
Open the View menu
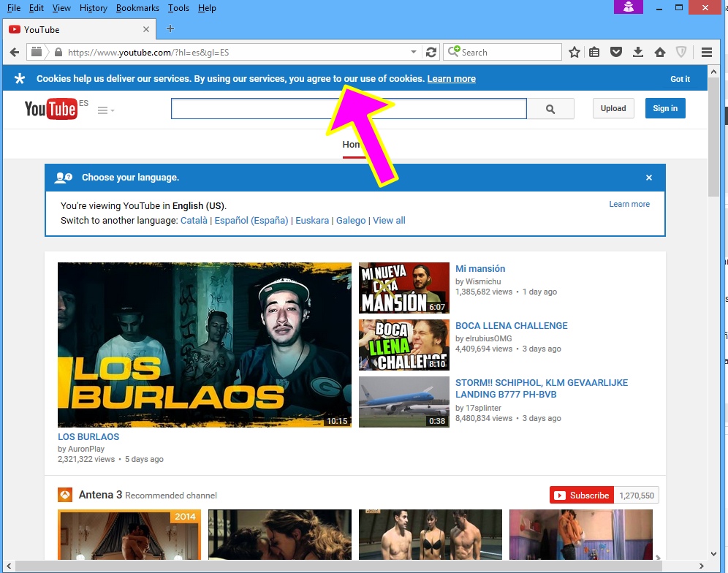pyautogui.click(x=61, y=8)
